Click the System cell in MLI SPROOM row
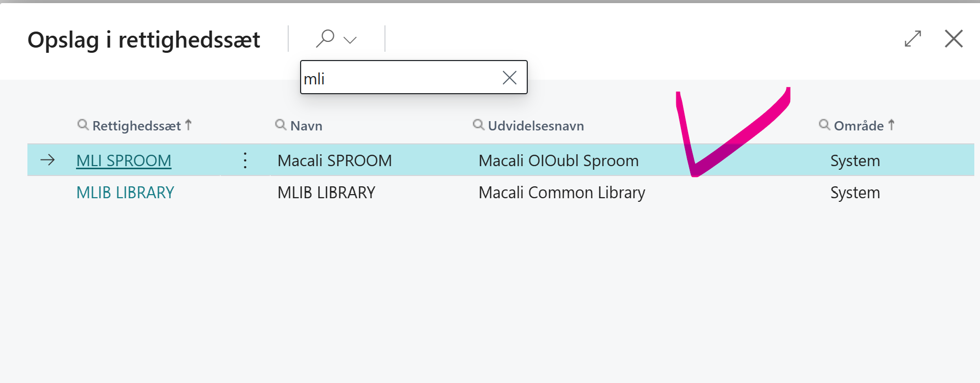980x383 pixels. click(855, 161)
